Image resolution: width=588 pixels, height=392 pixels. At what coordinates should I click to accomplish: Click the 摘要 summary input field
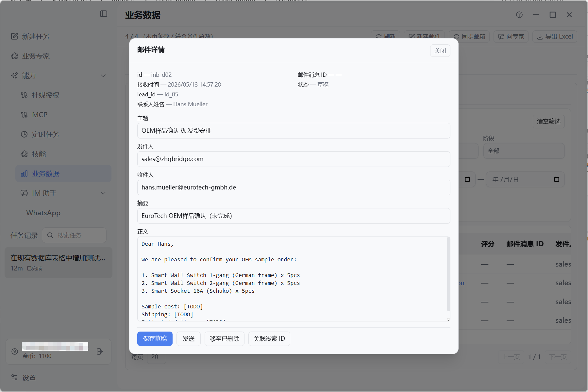[x=294, y=216]
